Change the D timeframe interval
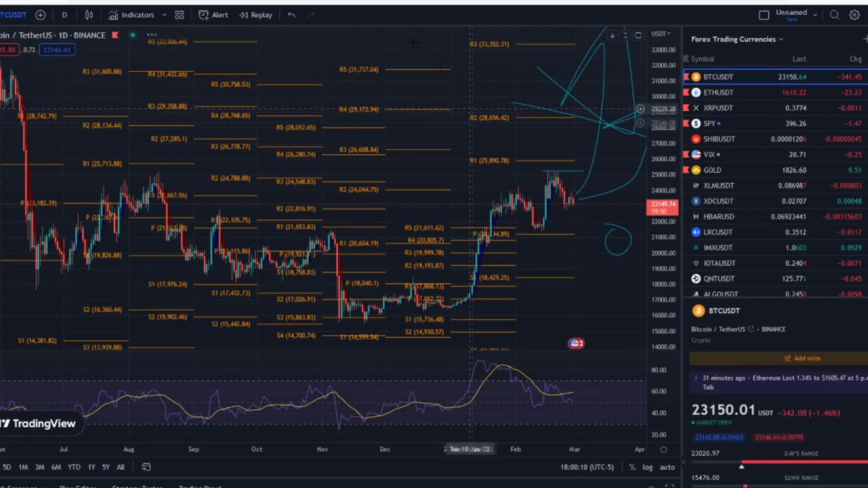 (x=64, y=15)
